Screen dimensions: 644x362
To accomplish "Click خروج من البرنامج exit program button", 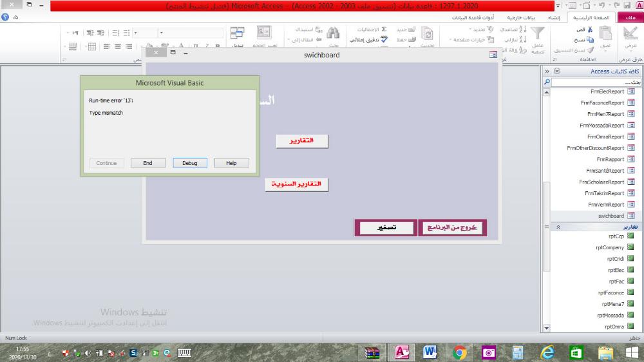I will [452, 227].
